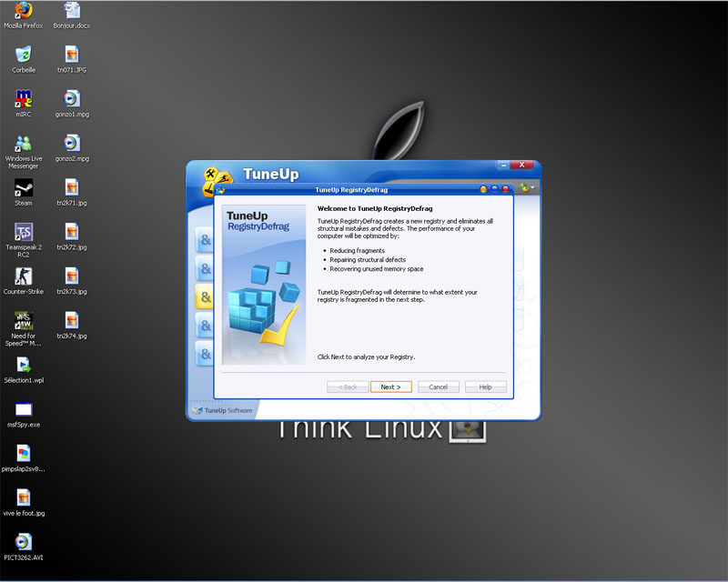728x582 pixels.
Task: Click the orange RegistryDefrag title bar button
Action: coord(483,189)
